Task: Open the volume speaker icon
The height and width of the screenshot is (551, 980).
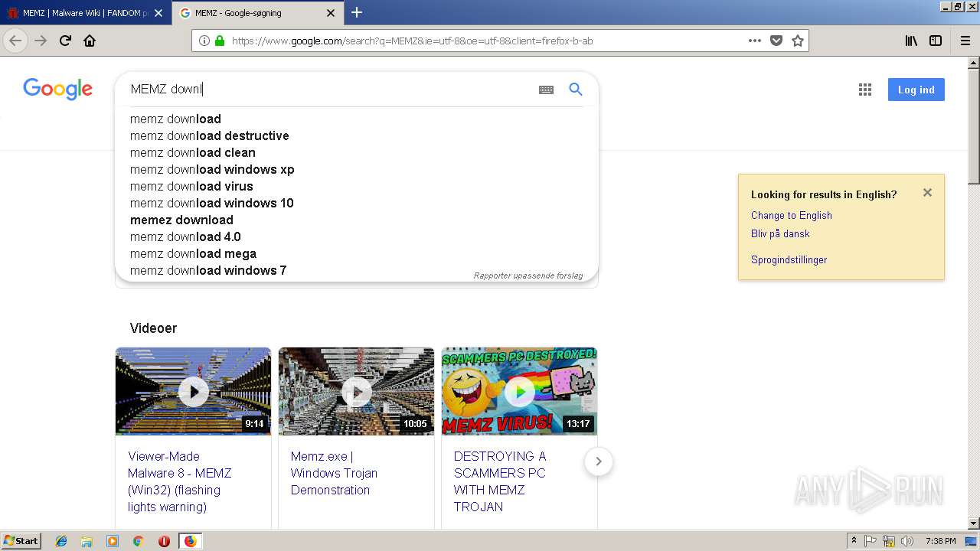Action: point(907,541)
